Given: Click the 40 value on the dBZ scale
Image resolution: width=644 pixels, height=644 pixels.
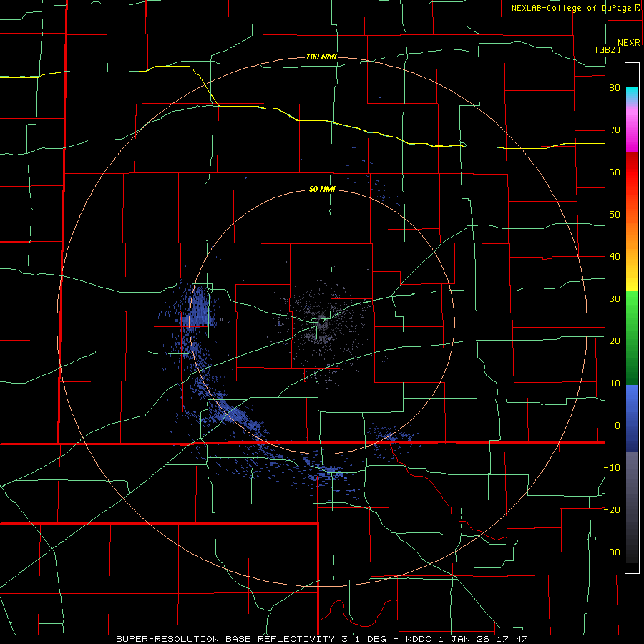Looking at the screenshot, I should coord(614,257).
